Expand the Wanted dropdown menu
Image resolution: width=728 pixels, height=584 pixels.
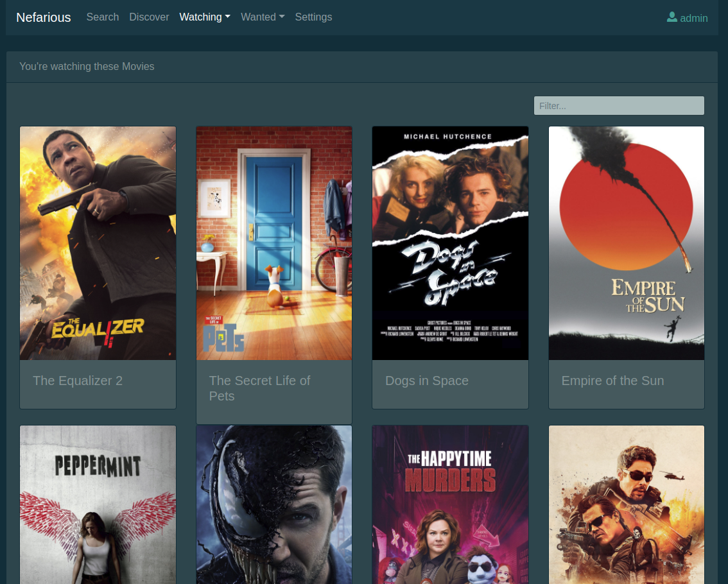pyautogui.click(x=263, y=17)
